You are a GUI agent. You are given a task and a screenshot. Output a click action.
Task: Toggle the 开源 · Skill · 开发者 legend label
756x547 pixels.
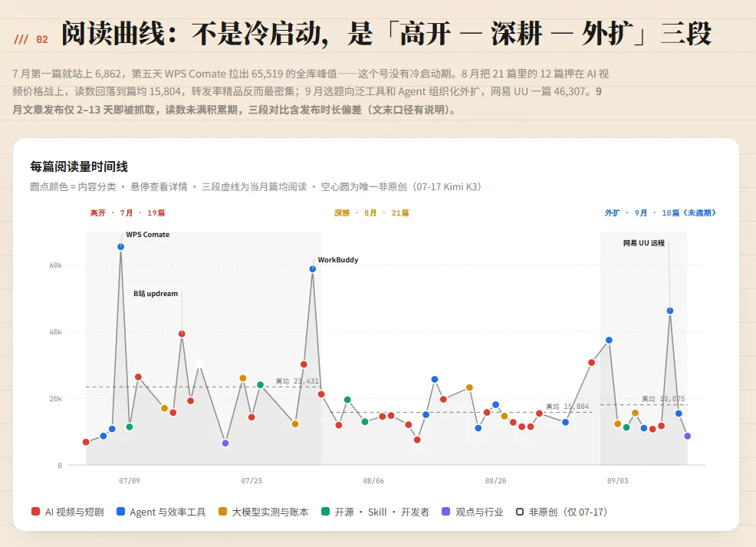pyautogui.click(x=381, y=512)
